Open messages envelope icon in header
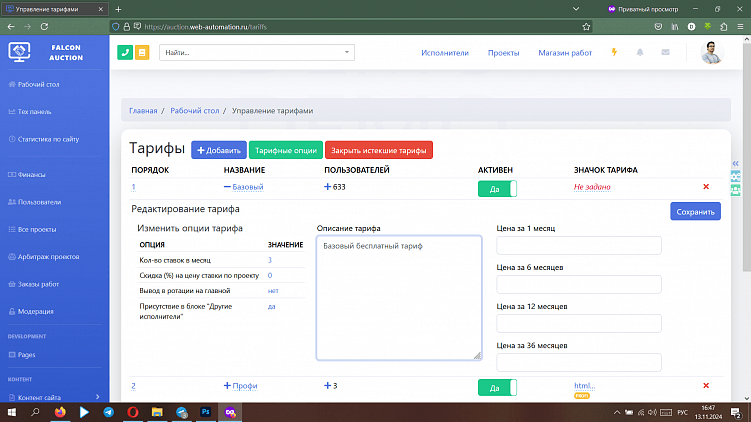Viewport: 751px width, 422px height. [x=665, y=52]
